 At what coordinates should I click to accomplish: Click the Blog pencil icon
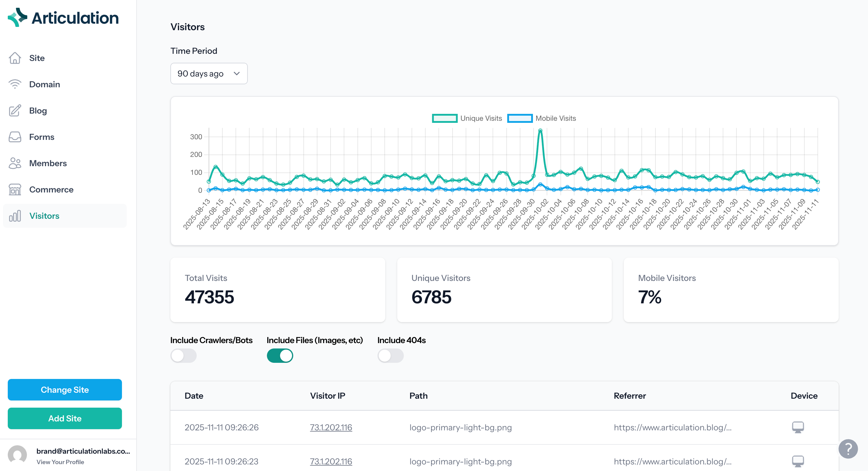pyautogui.click(x=15, y=111)
